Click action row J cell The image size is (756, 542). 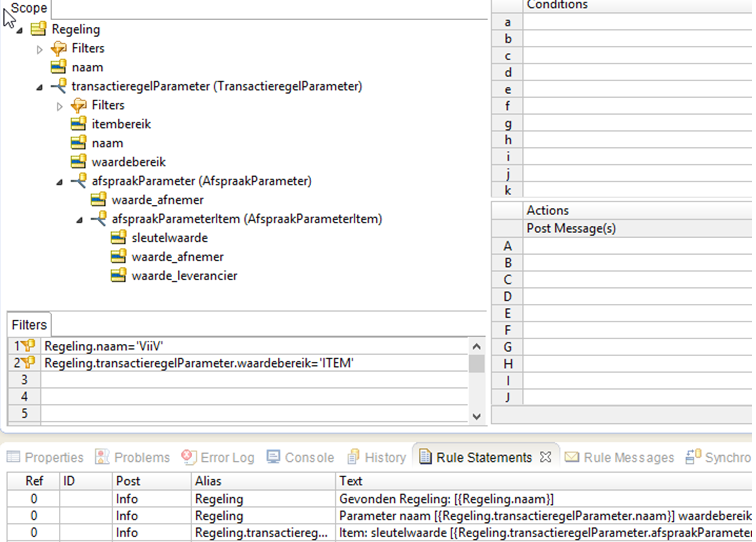click(638, 397)
